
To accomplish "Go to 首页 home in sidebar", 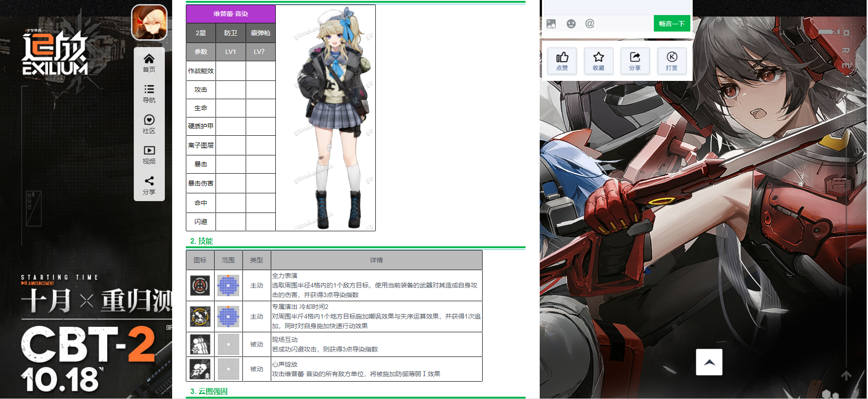I will point(149,63).
